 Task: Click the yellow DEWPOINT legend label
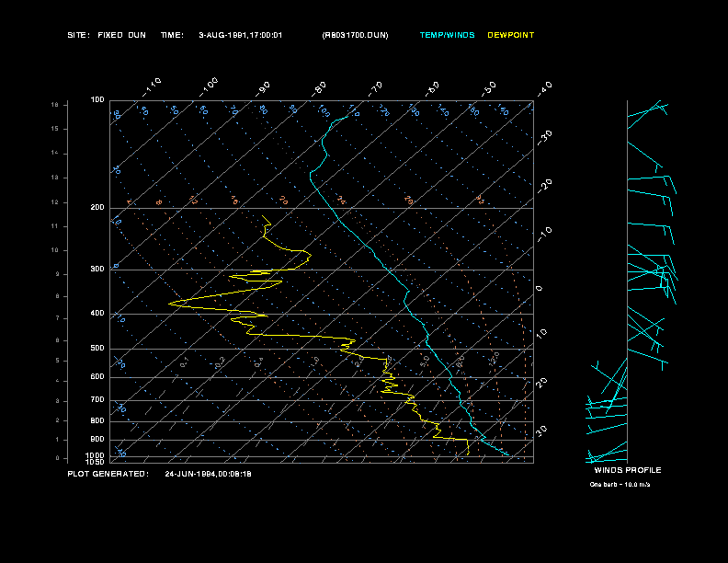(x=511, y=35)
